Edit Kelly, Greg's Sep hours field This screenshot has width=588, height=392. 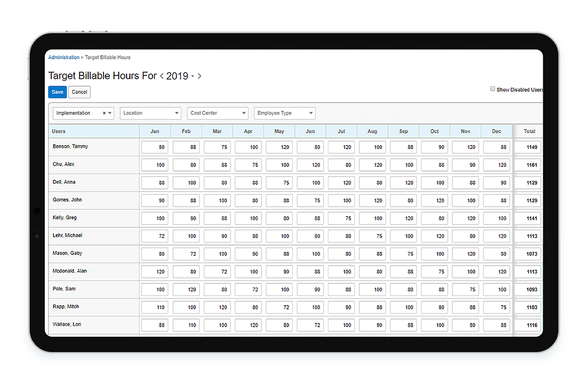[x=403, y=219]
